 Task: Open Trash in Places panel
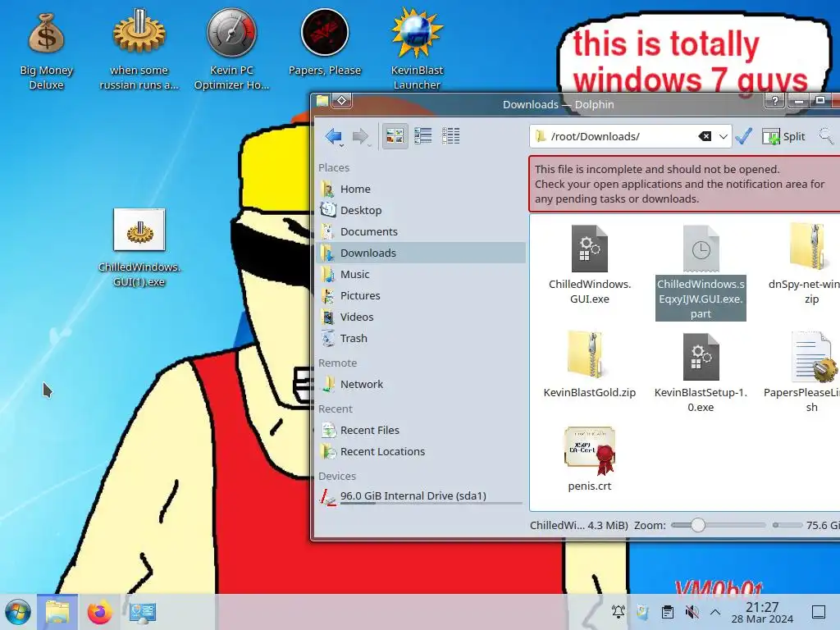(x=420, y=339)
